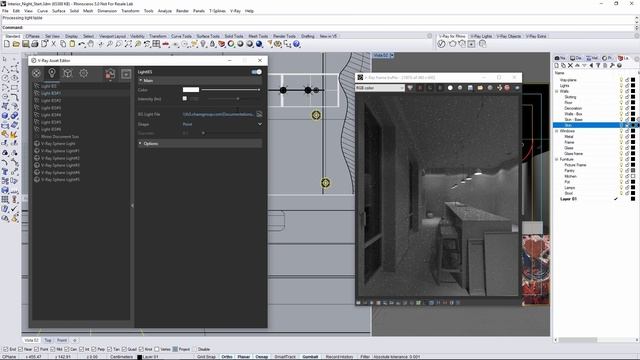Open the Render menu
The image size is (640, 360).
point(182,11)
